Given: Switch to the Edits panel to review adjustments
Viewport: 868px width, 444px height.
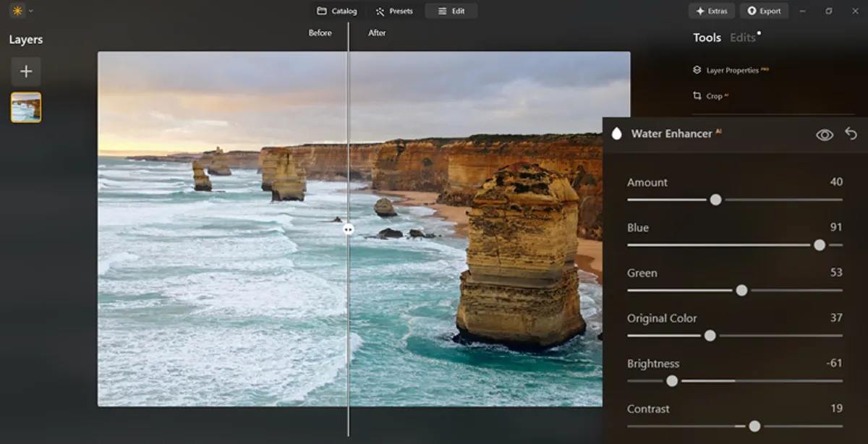Looking at the screenshot, I should (x=742, y=37).
